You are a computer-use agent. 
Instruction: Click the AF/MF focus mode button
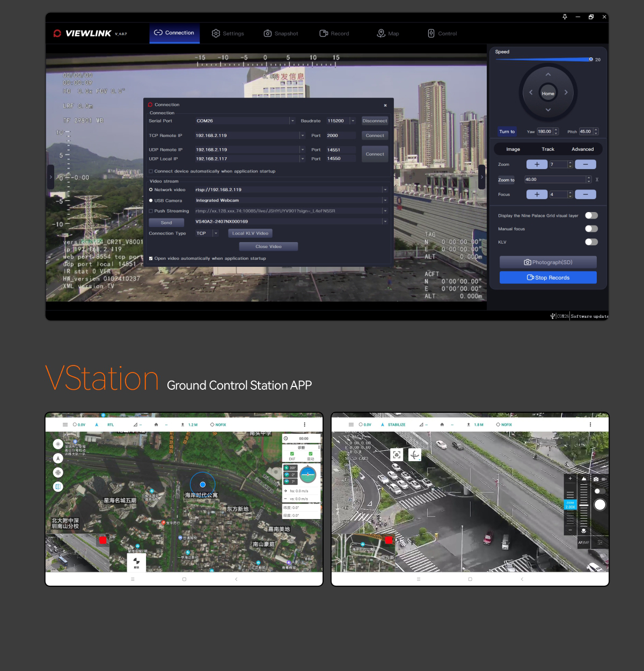pyautogui.click(x=583, y=543)
